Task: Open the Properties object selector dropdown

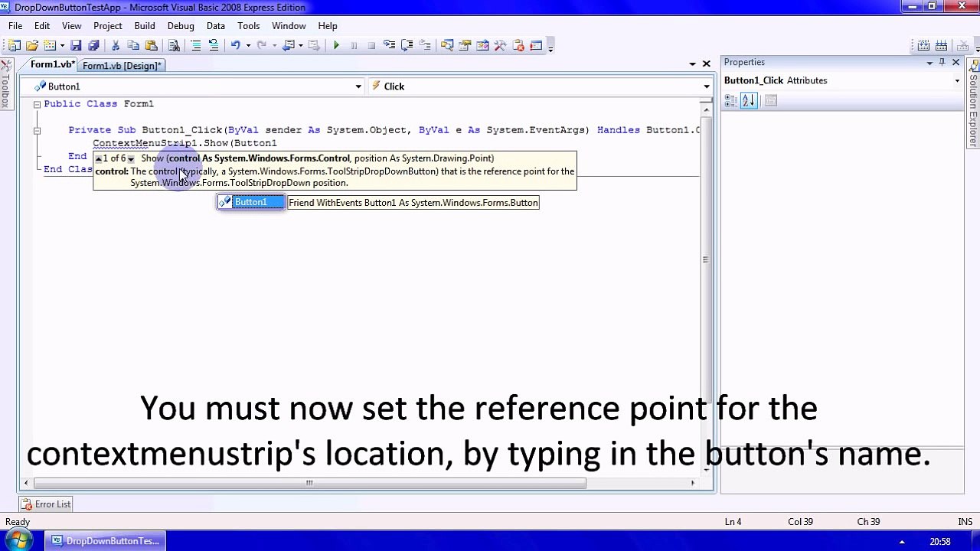Action: pyautogui.click(x=957, y=80)
